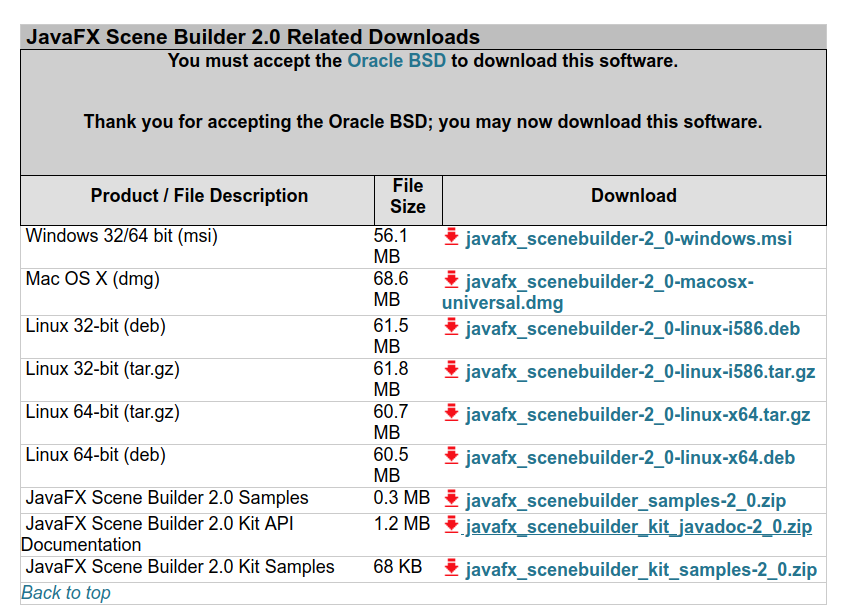Click download icon beside samples-2_0.zip
Screen dimensions: 843x613
[452, 499]
